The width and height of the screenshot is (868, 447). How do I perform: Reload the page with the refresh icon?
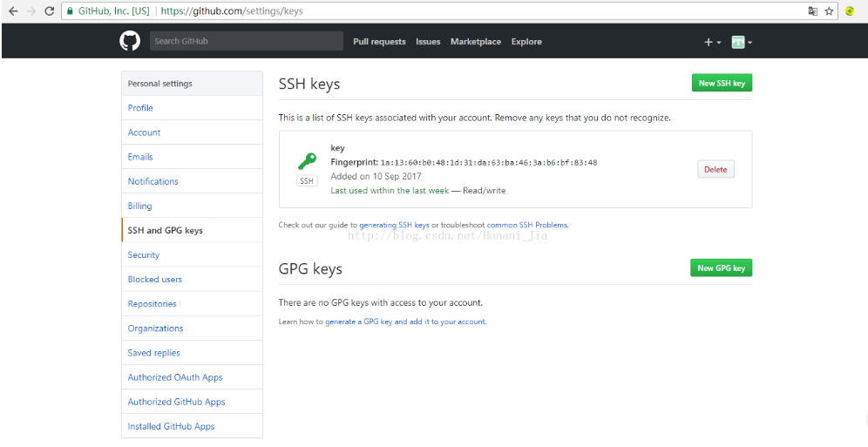click(x=50, y=11)
